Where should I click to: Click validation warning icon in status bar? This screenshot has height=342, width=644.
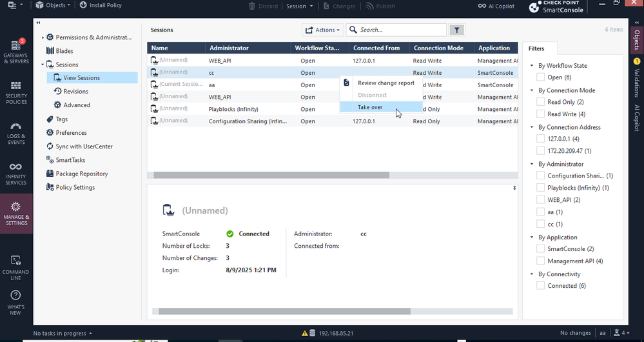click(305, 333)
